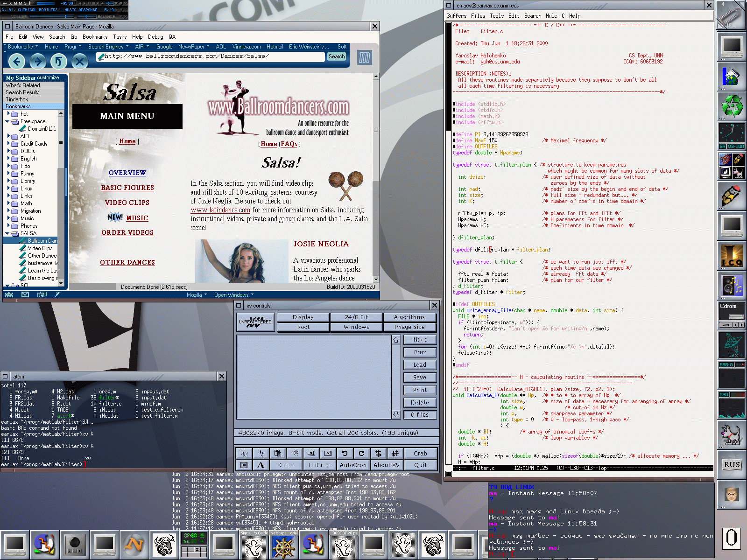The width and height of the screenshot is (747, 560).
Task: Flip image horizontally in XV controls
Action: coord(378,453)
